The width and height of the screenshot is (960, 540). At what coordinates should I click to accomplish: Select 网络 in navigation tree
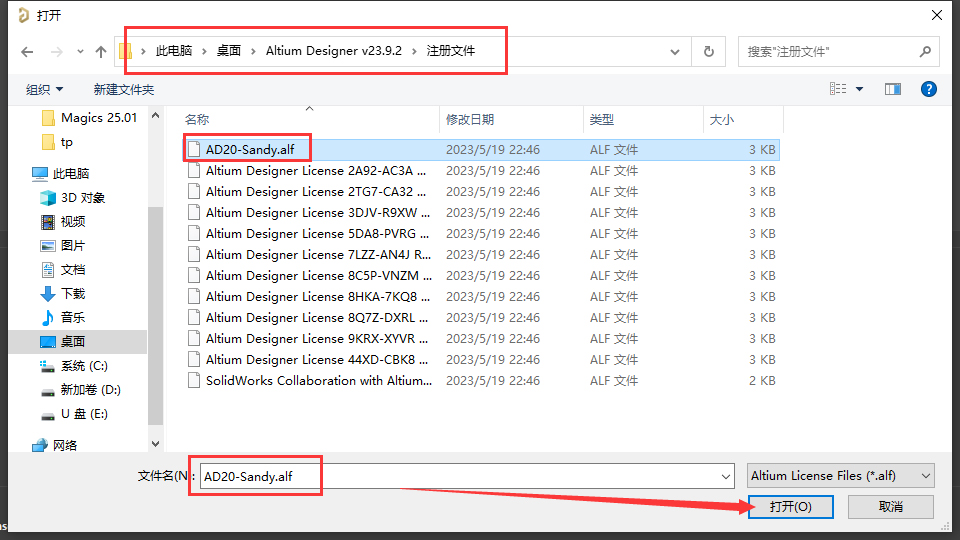pos(54,445)
